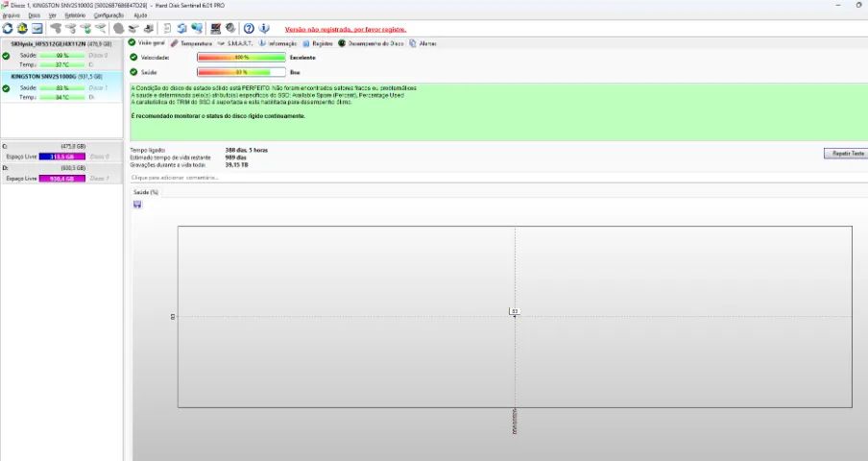868x461 pixels.
Task: Click the globe network toolbar icon
Action: click(x=197, y=28)
